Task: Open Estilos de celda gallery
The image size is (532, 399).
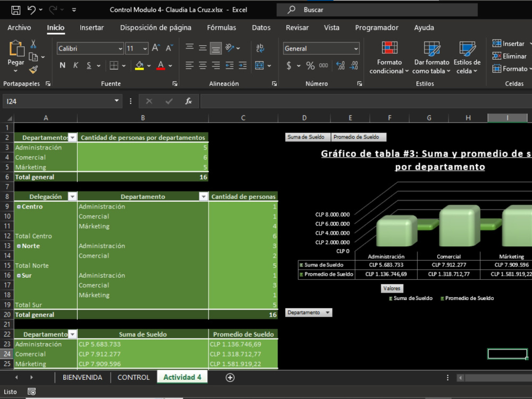Action: [x=467, y=57]
